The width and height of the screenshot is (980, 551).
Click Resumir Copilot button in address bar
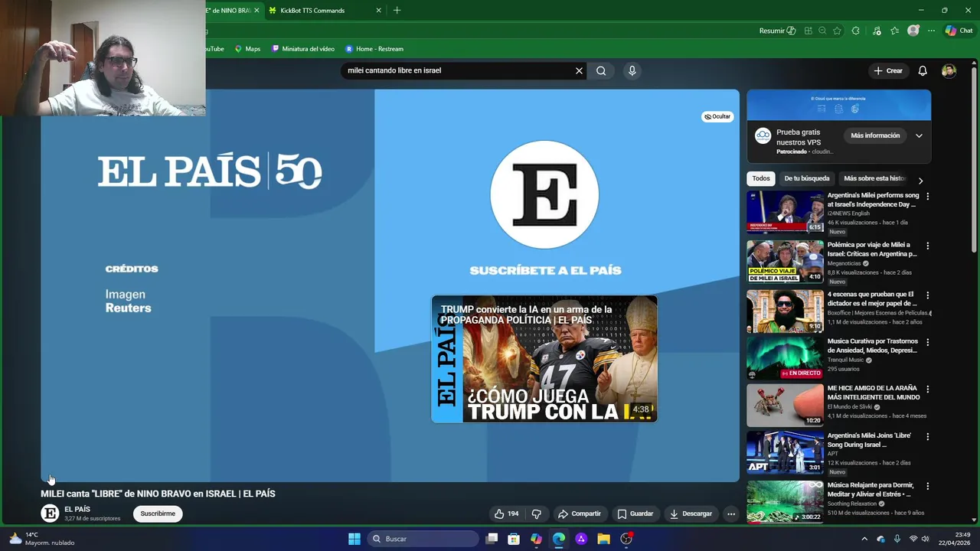click(x=777, y=31)
